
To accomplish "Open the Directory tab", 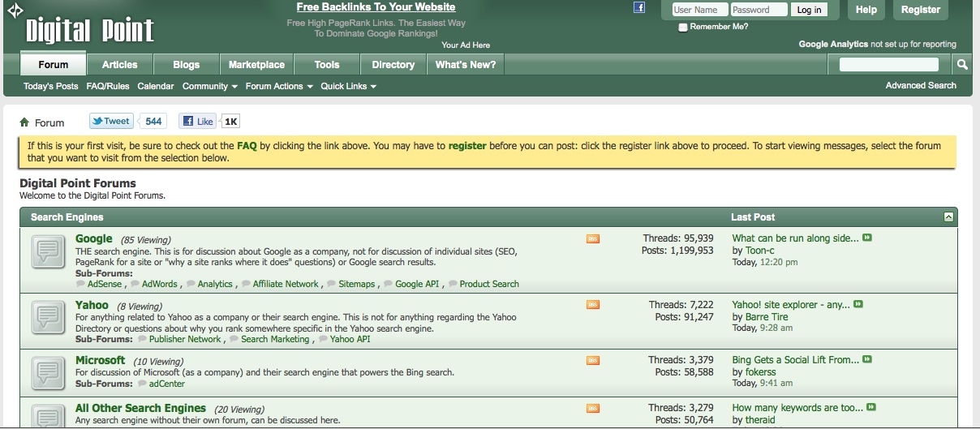I will pos(393,65).
